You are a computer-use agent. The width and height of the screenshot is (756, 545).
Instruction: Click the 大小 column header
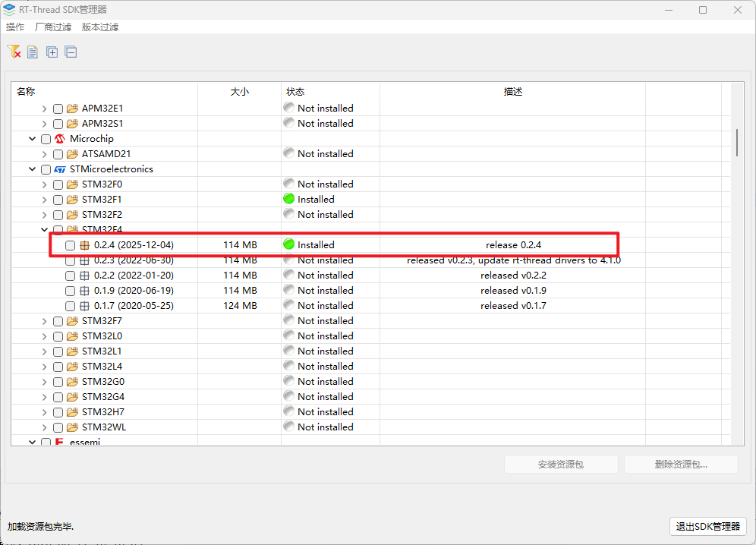click(240, 92)
